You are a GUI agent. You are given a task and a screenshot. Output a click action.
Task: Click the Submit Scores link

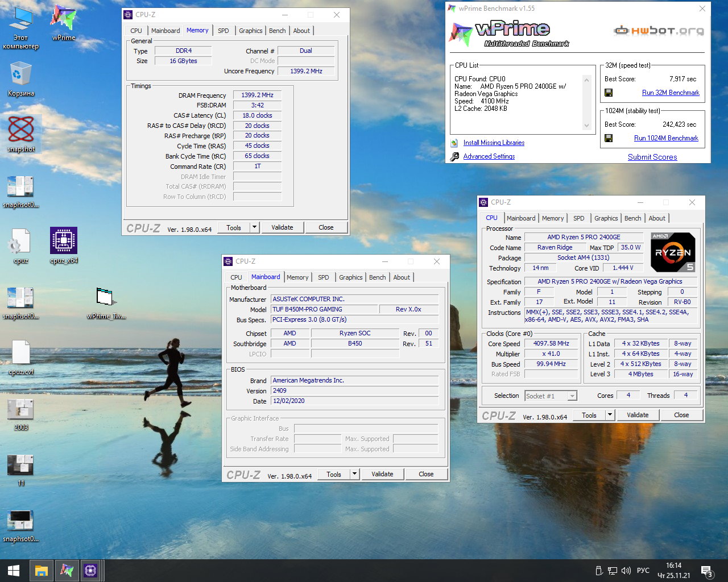click(x=652, y=157)
